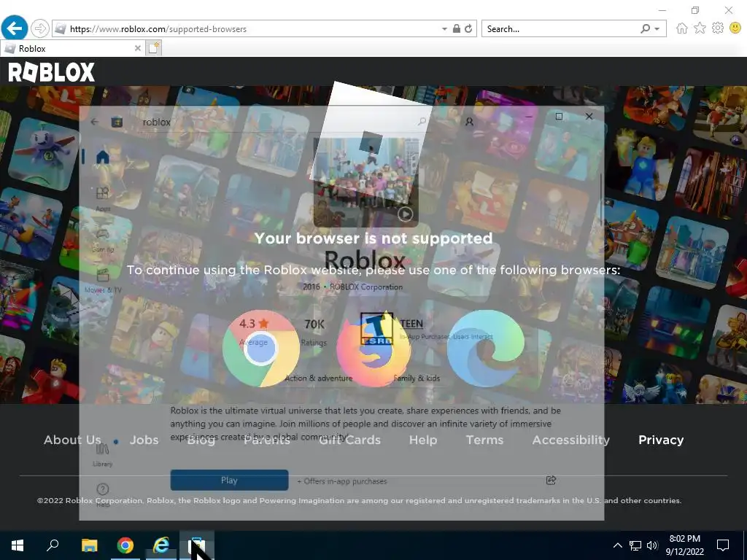Open Favorites star icon
This screenshot has width=747, height=560.
click(700, 28)
